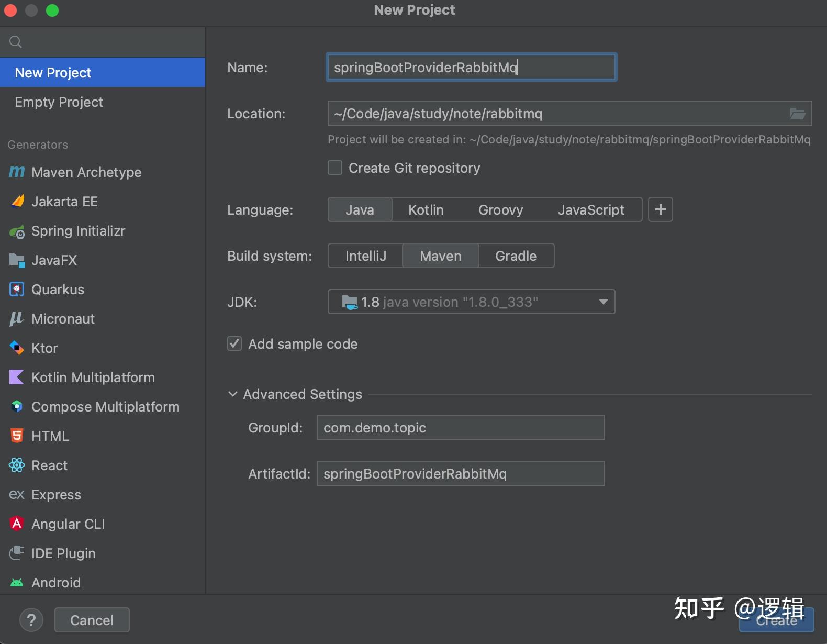The image size is (827, 644).
Task: Click the Compose Multiplatform icon
Action: click(x=17, y=406)
